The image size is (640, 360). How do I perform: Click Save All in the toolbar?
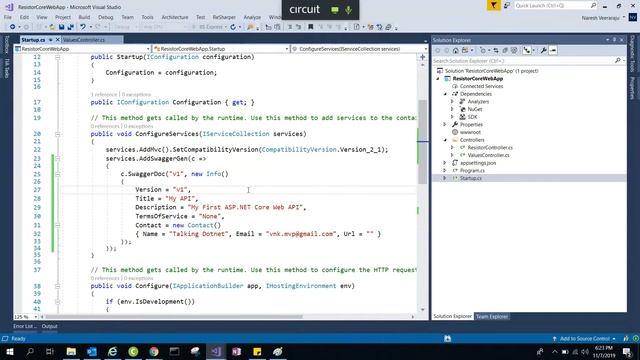click(71, 27)
